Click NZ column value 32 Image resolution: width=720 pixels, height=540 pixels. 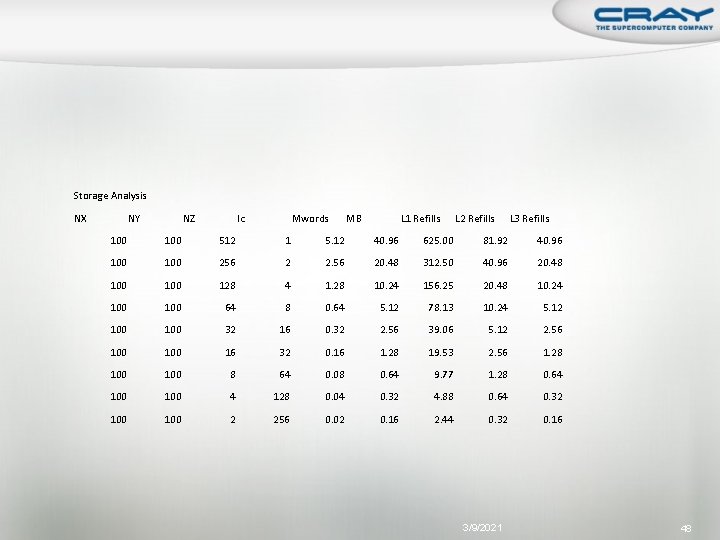click(x=230, y=330)
